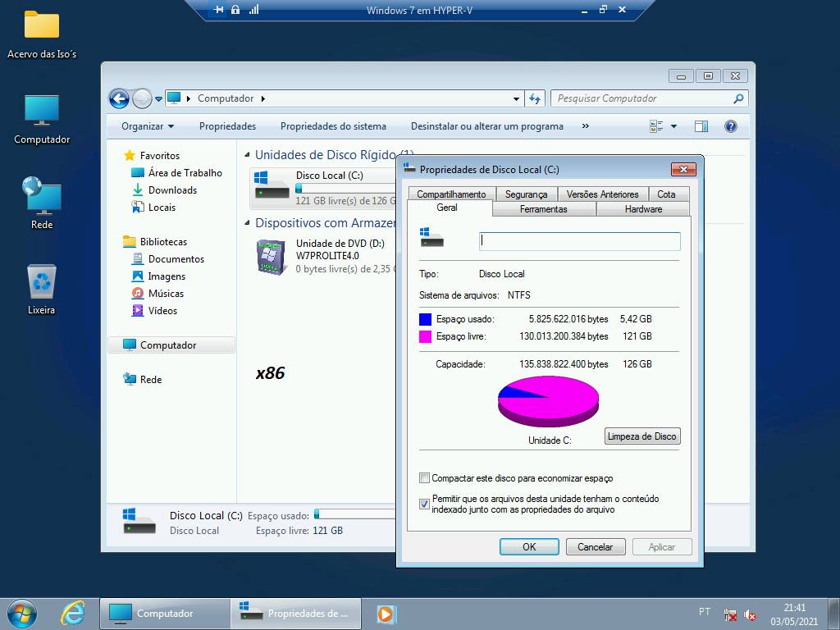This screenshot has width=840, height=630.
Task: Click Desinstalar ou alterar um programa
Action: [487, 126]
